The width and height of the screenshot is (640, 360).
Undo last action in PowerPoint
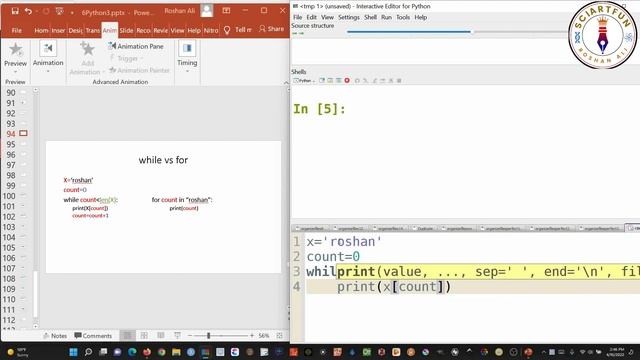pyautogui.click(x=28, y=11)
